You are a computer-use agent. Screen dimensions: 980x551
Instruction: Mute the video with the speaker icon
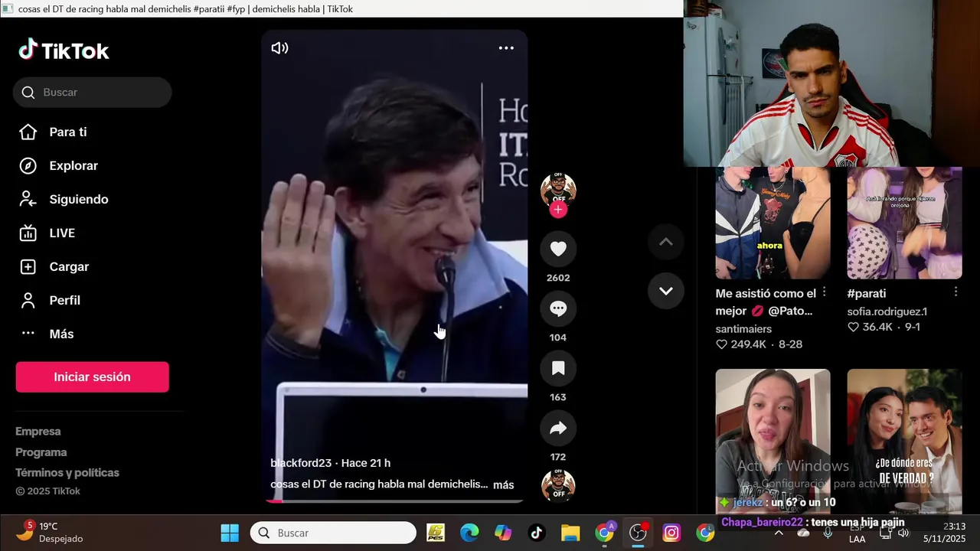point(279,48)
